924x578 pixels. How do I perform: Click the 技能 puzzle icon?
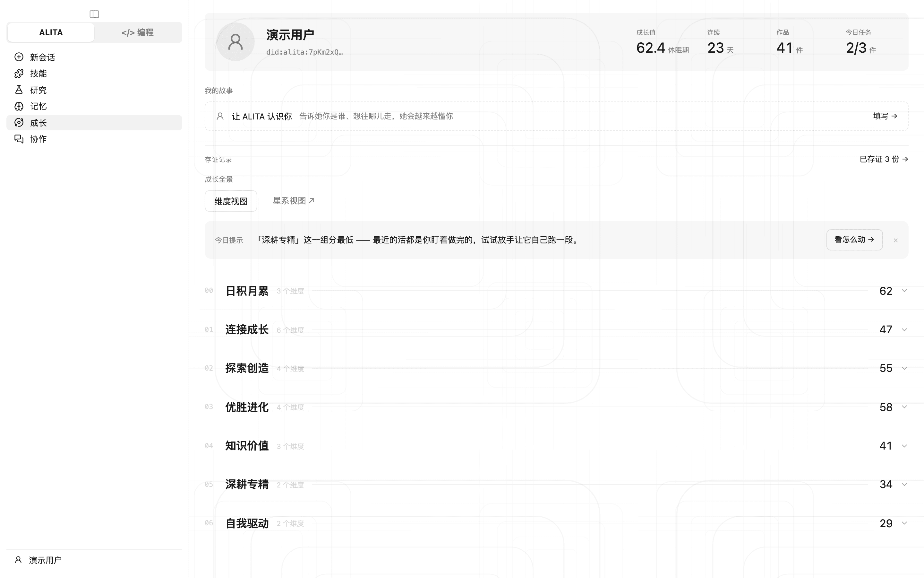tap(19, 74)
